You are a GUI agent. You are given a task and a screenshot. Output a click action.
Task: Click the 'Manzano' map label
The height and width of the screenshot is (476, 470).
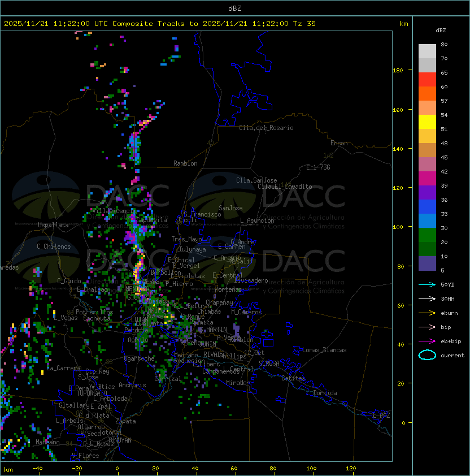[47, 442]
